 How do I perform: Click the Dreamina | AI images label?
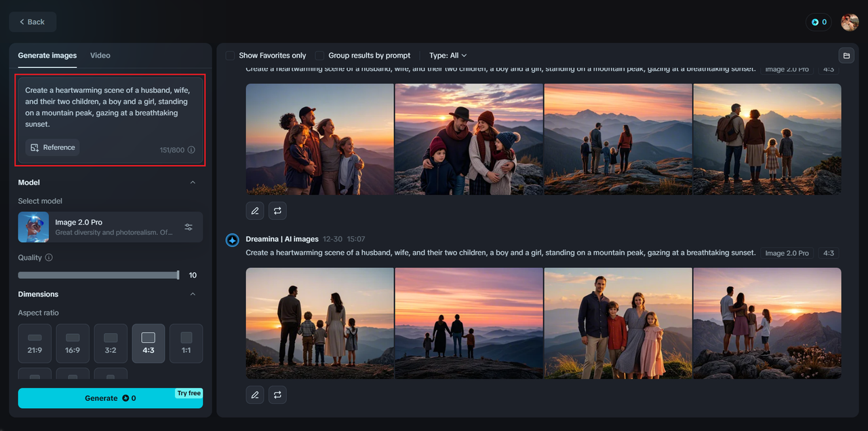282,239
